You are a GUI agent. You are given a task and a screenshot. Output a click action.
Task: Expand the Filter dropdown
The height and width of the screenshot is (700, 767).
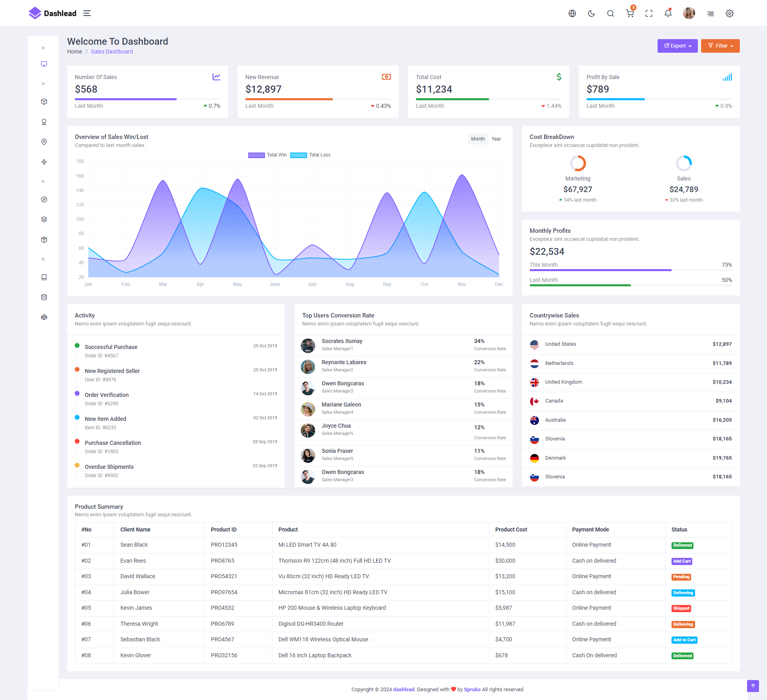point(720,46)
